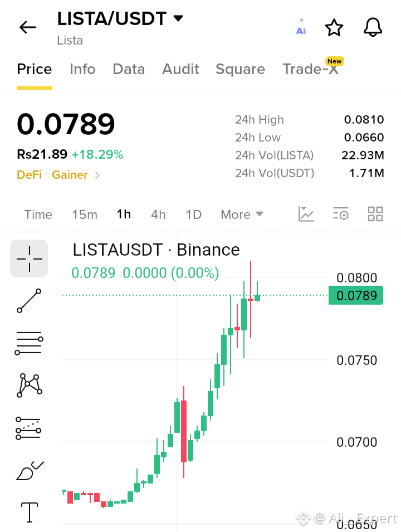
Task: Switch to the Audit tab
Action: pos(180,69)
